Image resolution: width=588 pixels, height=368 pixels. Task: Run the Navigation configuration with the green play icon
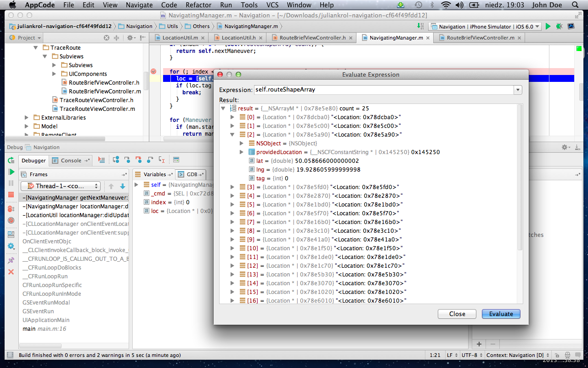click(548, 27)
